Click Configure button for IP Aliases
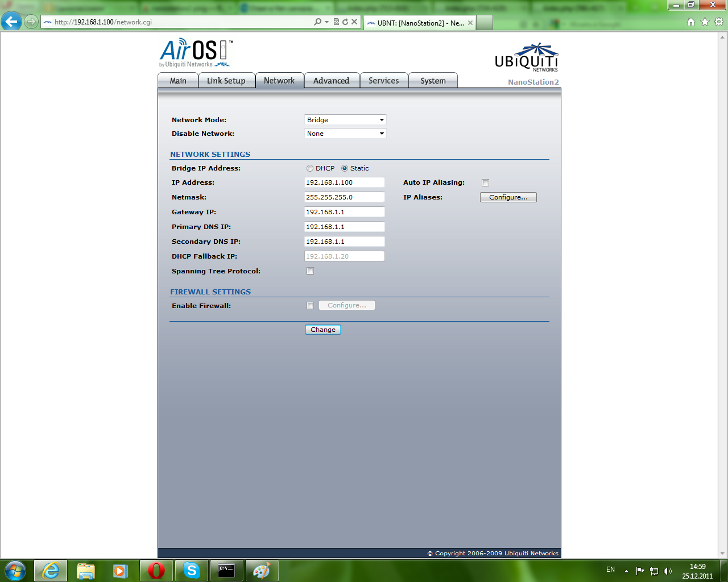Viewport: 728px width, 582px height. click(x=508, y=197)
